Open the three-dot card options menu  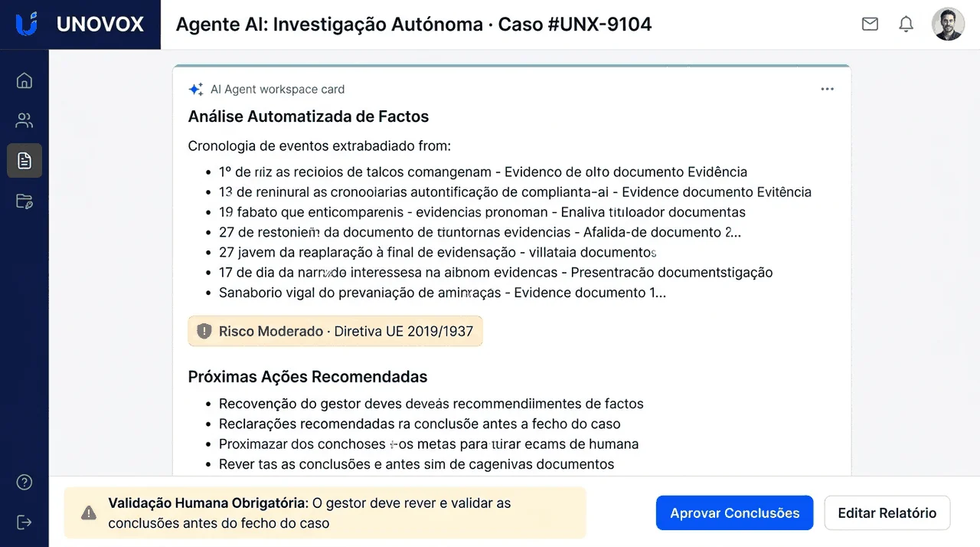point(827,89)
